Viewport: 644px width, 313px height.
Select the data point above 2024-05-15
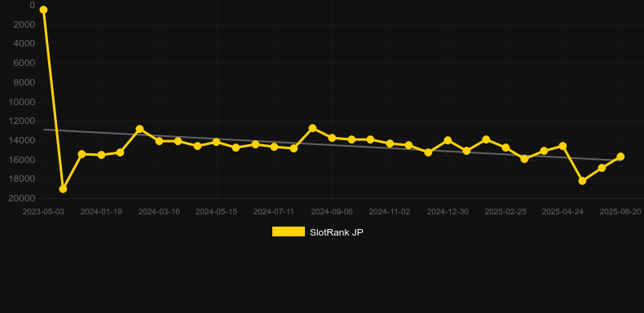[217, 142]
